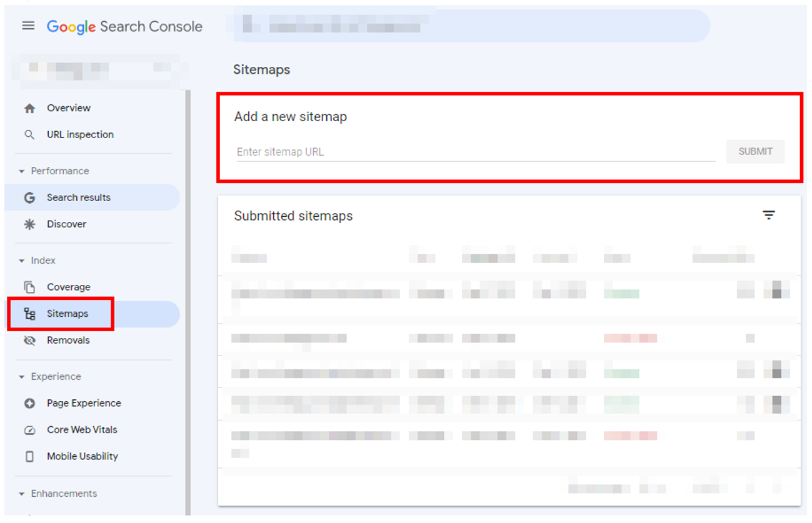This screenshot has height=523, width=812.
Task: Open the Coverage report
Action: [x=69, y=287]
